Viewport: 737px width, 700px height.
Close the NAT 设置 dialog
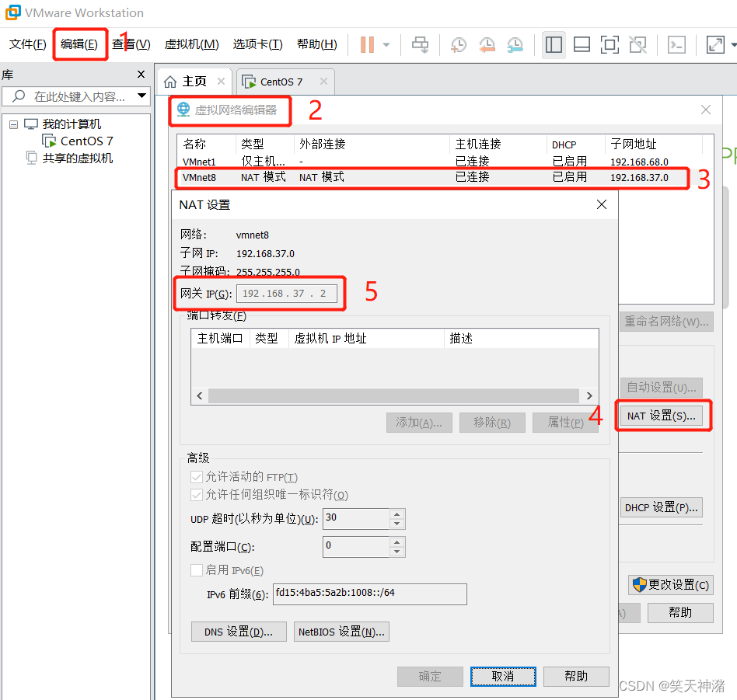[x=602, y=204]
